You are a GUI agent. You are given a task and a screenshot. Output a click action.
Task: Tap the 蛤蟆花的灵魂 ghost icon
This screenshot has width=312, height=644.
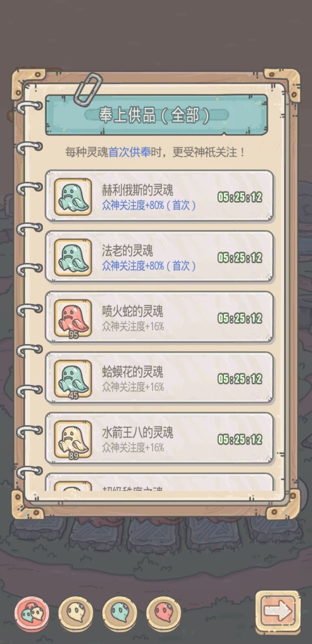[x=73, y=379]
